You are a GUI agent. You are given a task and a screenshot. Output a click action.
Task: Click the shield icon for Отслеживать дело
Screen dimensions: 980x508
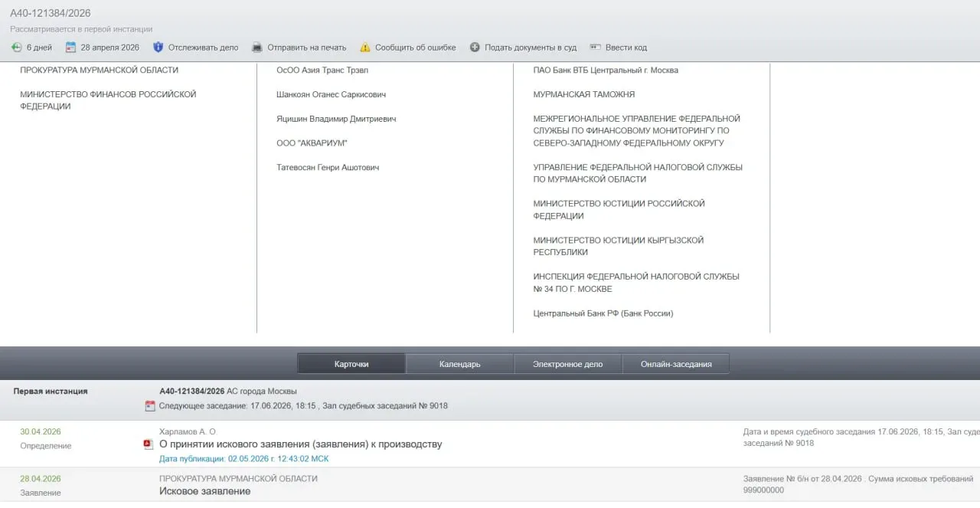coord(158,48)
